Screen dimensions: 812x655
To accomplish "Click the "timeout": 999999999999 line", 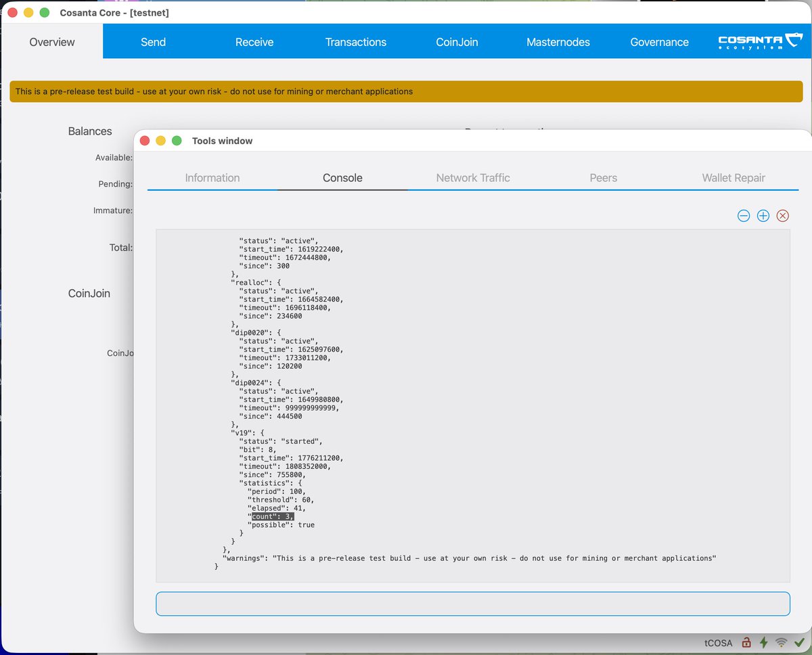I will (289, 408).
